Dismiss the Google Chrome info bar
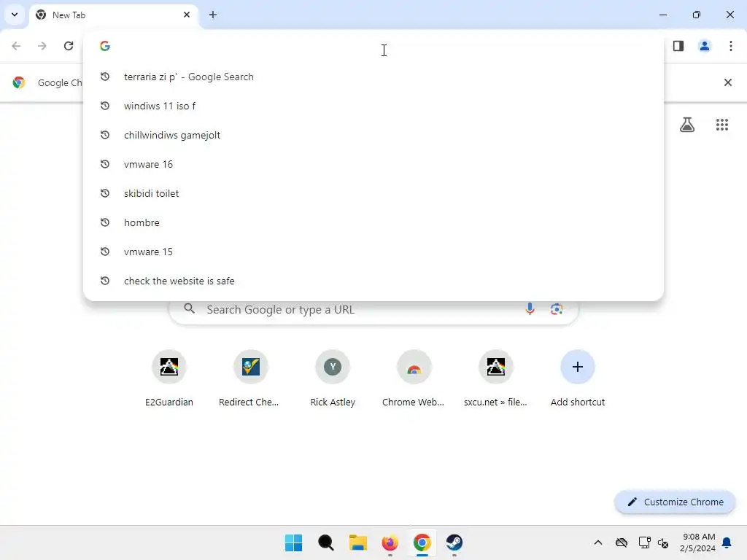Screen dimensions: 747x560 (728, 82)
